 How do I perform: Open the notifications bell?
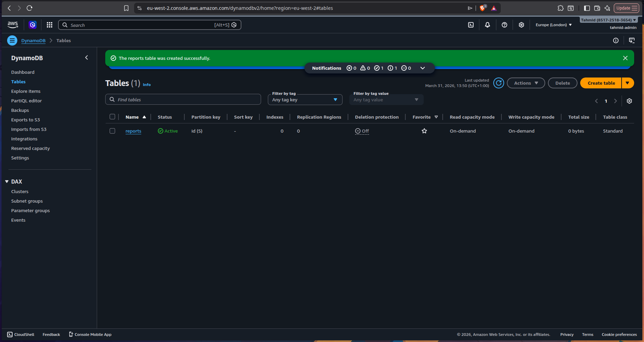tap(487, 25)
